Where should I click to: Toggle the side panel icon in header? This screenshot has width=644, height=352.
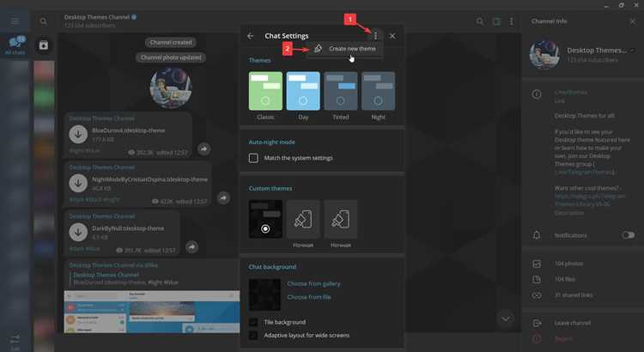point(496,21)
